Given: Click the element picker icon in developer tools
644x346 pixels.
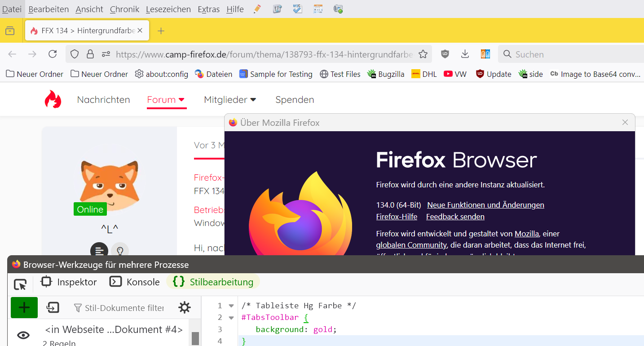Looking at the screenshot, I should point(20,284).
